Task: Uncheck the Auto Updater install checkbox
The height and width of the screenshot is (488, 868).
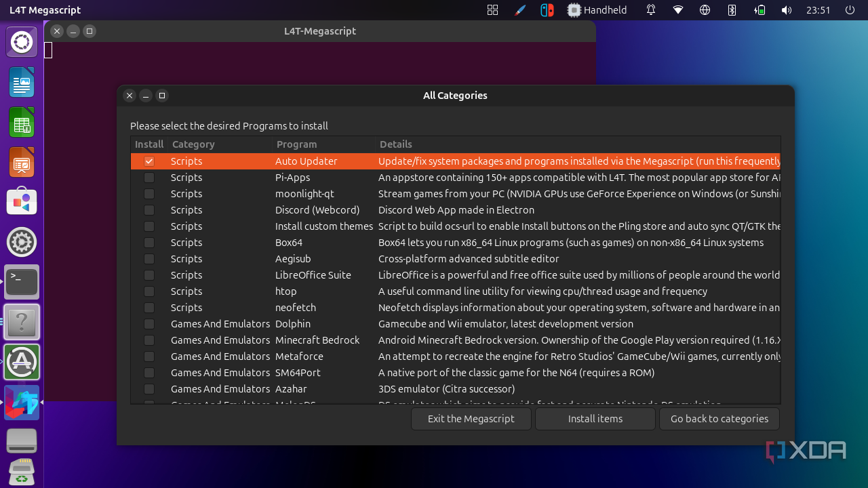Action: click(x=149, y=161)
